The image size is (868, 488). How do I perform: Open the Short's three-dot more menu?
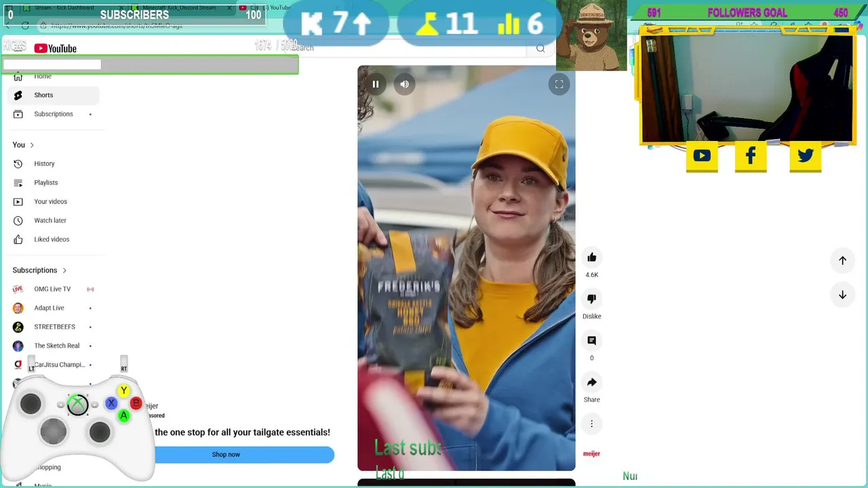coord(591,424)
